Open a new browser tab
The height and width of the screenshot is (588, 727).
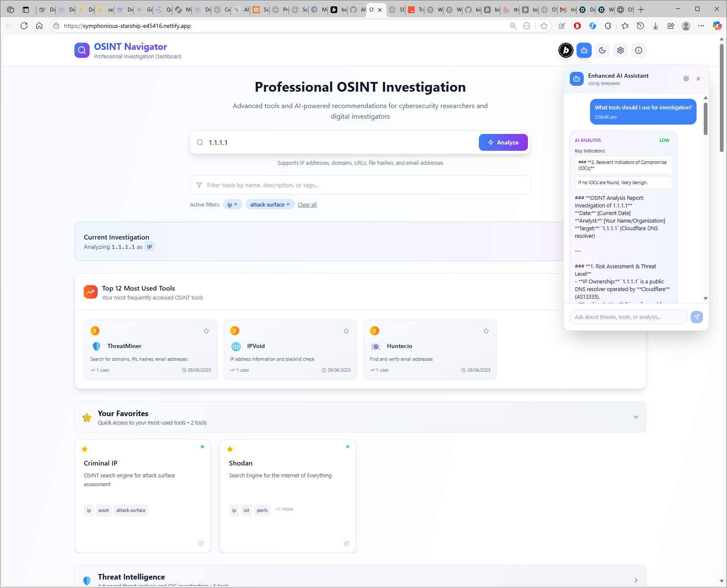pos(641,9)
